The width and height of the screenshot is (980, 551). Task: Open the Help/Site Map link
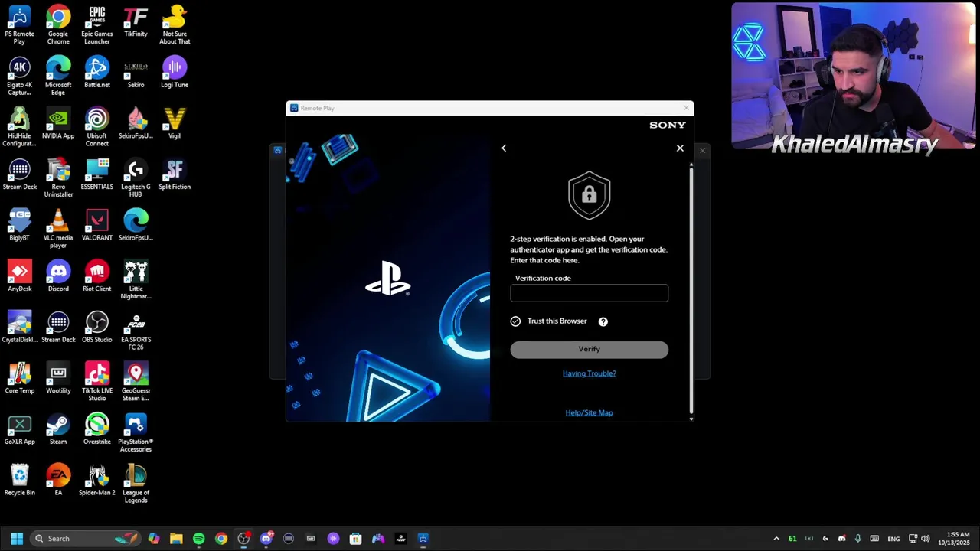(x=589, y=412)
